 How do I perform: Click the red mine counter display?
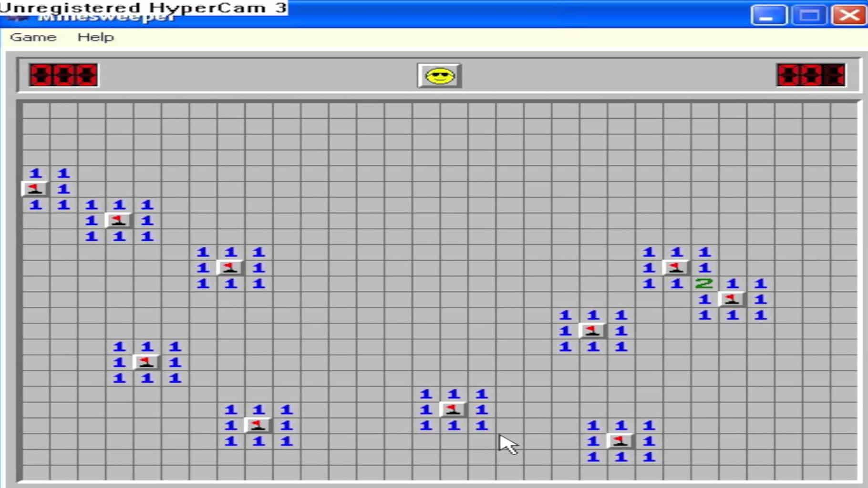coord(63,75)
